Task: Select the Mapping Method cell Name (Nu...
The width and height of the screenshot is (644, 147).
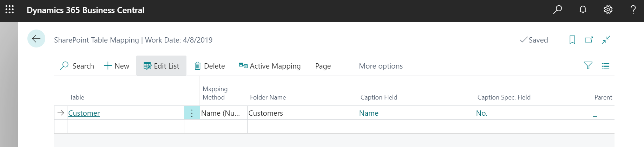Action: point(224,113)
